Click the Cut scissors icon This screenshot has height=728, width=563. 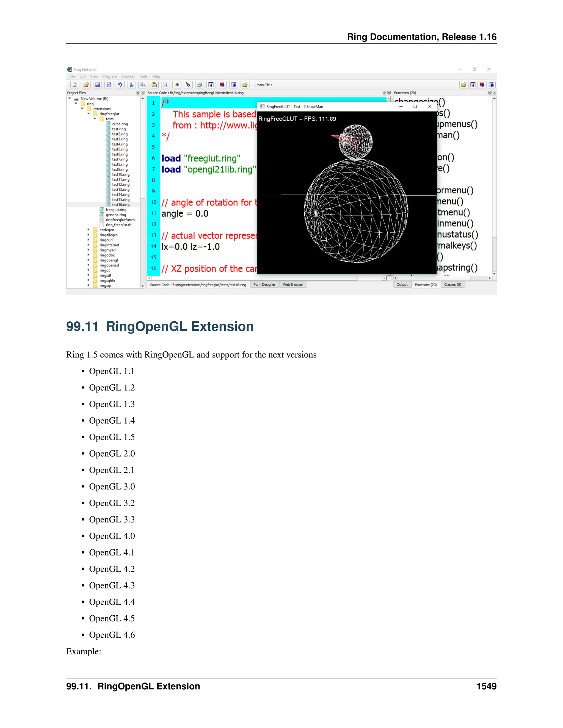pyautogui.click(x=131, y=85)
